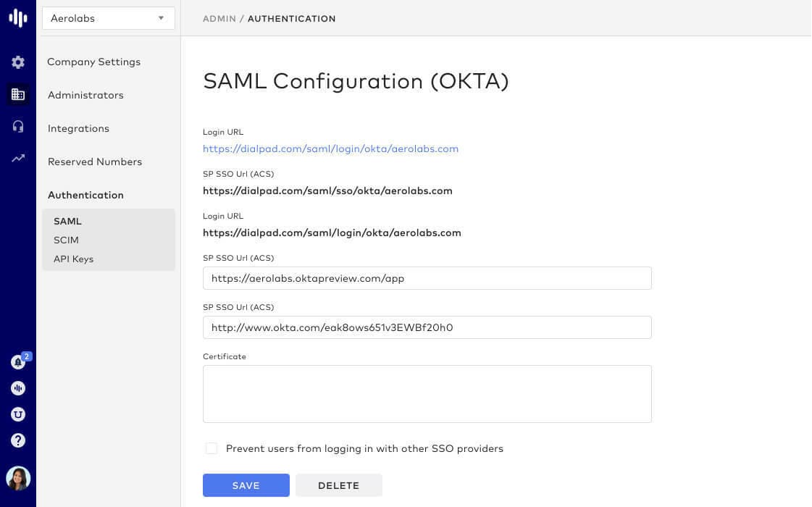Screen dimensions: 812x507
Task: Click the Dialpad logo icon
Action: 18,18
